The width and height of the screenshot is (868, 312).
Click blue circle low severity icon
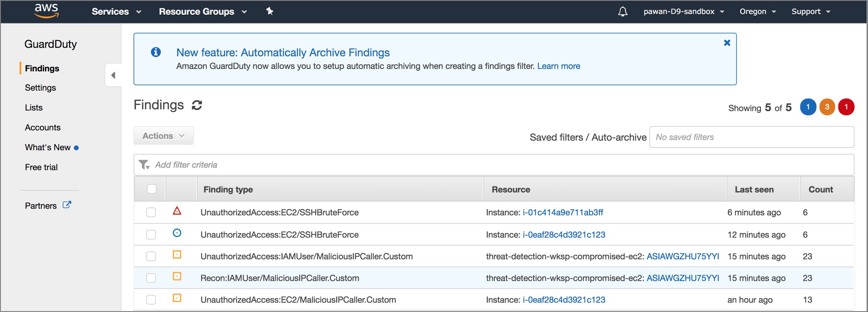(x=177, y=233)
